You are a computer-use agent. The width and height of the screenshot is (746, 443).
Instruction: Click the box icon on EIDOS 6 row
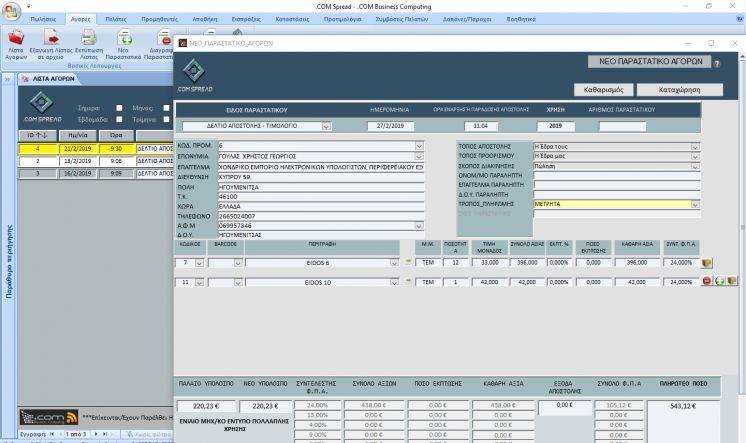[x=707, y=263]
